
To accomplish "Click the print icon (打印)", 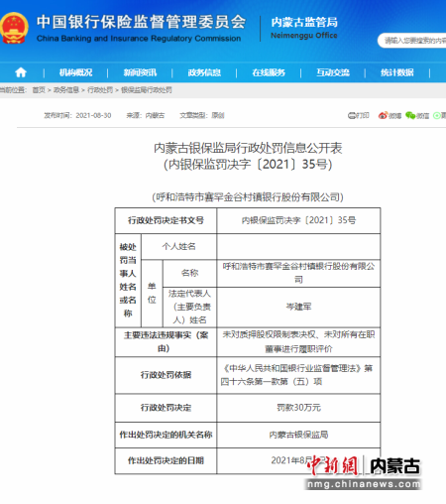I will (x=359, y=115).
